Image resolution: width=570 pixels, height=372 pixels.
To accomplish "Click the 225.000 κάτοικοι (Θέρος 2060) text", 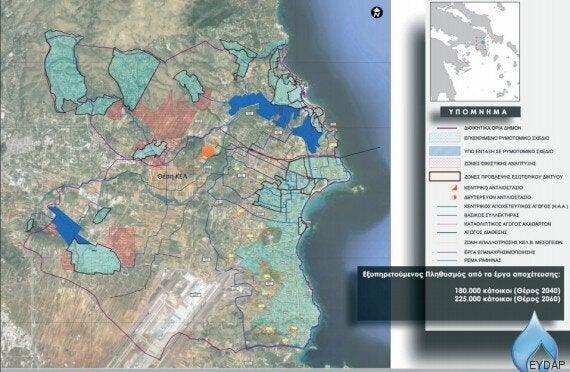I will pyautogui.click(x=507, y=299).
